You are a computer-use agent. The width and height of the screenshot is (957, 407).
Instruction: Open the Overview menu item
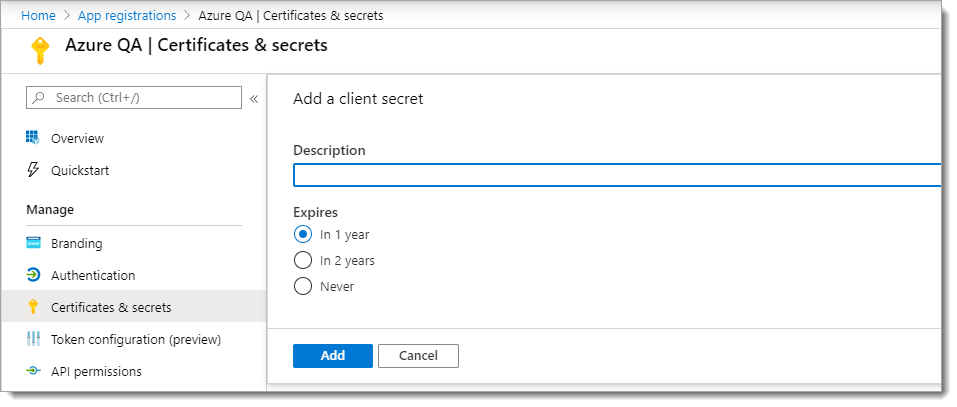(77, 138)
